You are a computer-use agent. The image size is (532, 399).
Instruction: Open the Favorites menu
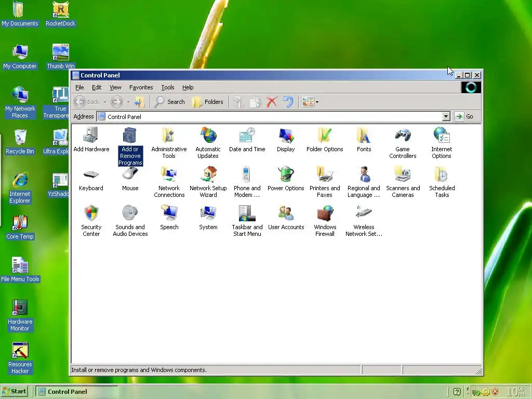[141, 87]
